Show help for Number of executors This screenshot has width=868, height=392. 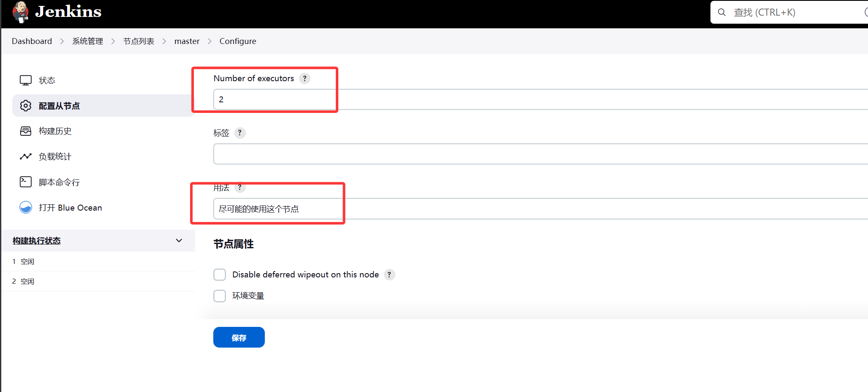pyautogui.click(x=305, y=78)
